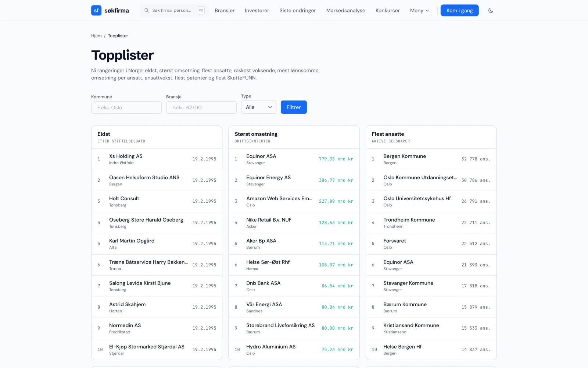Open Markedsanalyse in navigation
Viewport: 588px width, 368px height.
pos(346,10)
